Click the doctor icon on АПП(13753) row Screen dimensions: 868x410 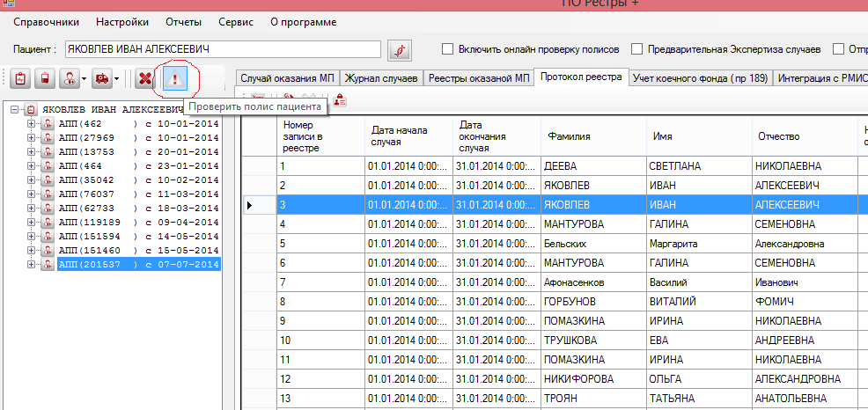(x=48, y=151)
